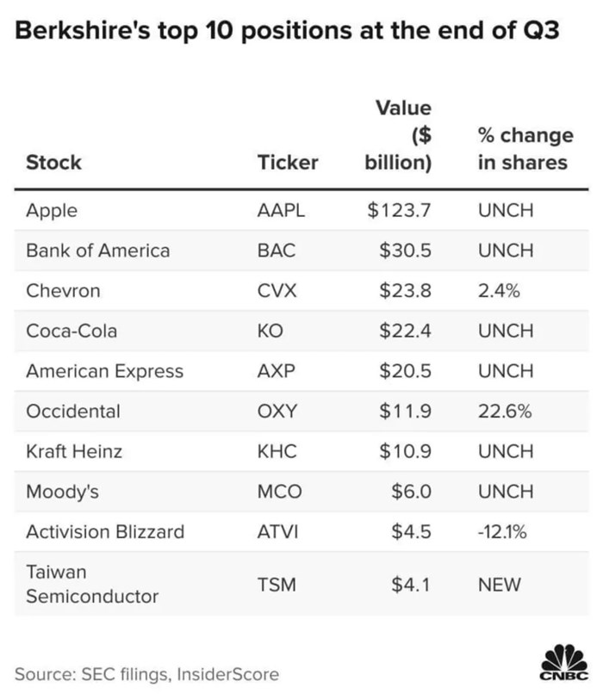Click the NEW label for TSM
Image resolution: width=603 pixels, height=700 pixels.
pos(500,585)
